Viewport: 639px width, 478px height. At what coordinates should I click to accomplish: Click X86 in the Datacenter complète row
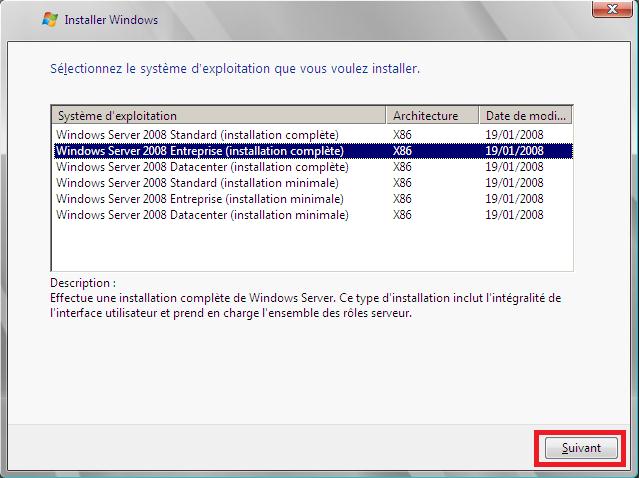pos(402,167)
